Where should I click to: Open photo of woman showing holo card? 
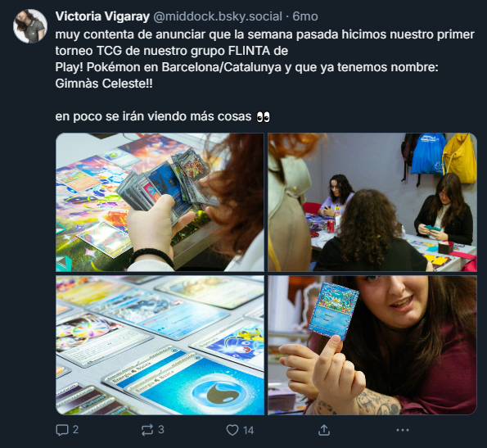372,345
